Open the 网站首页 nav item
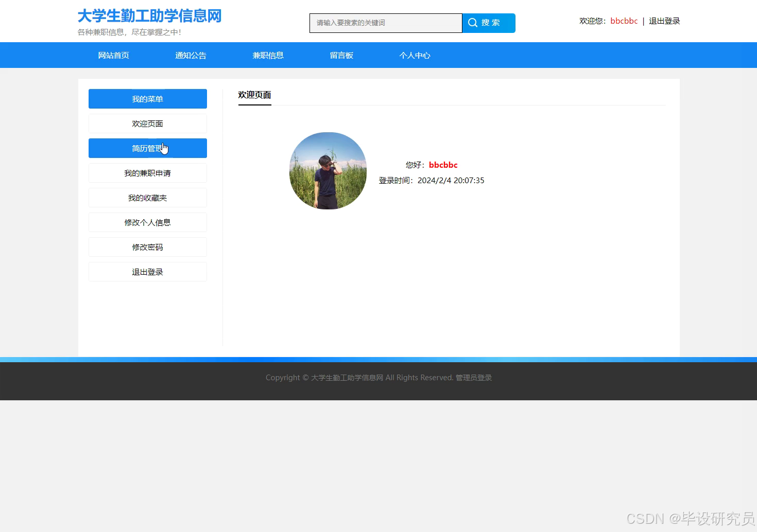This screenshot has height=532, width=757. click(x=114, y=56)
